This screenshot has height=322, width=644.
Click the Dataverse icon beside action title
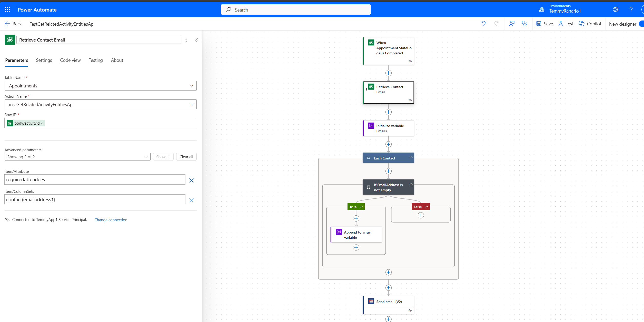(x=10, y=40)
